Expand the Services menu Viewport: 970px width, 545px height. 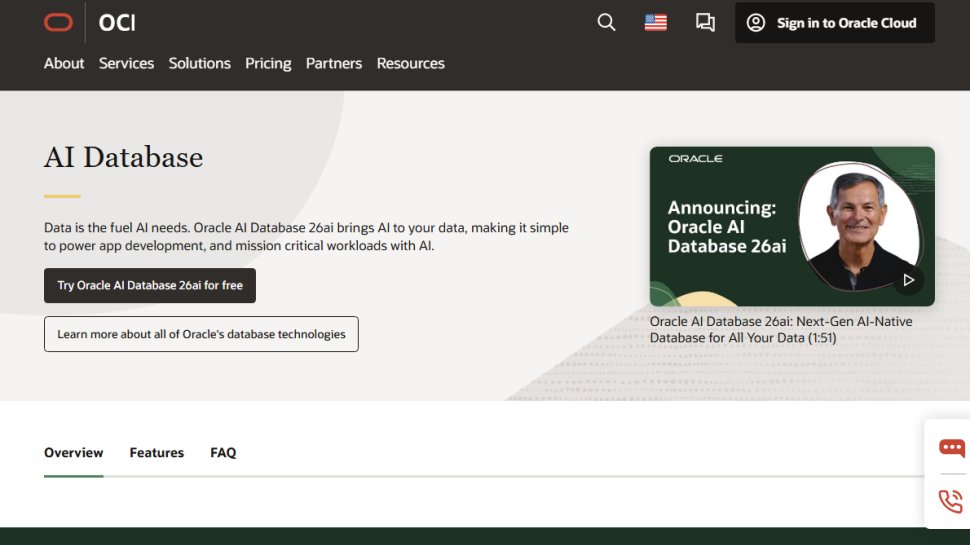126,63
